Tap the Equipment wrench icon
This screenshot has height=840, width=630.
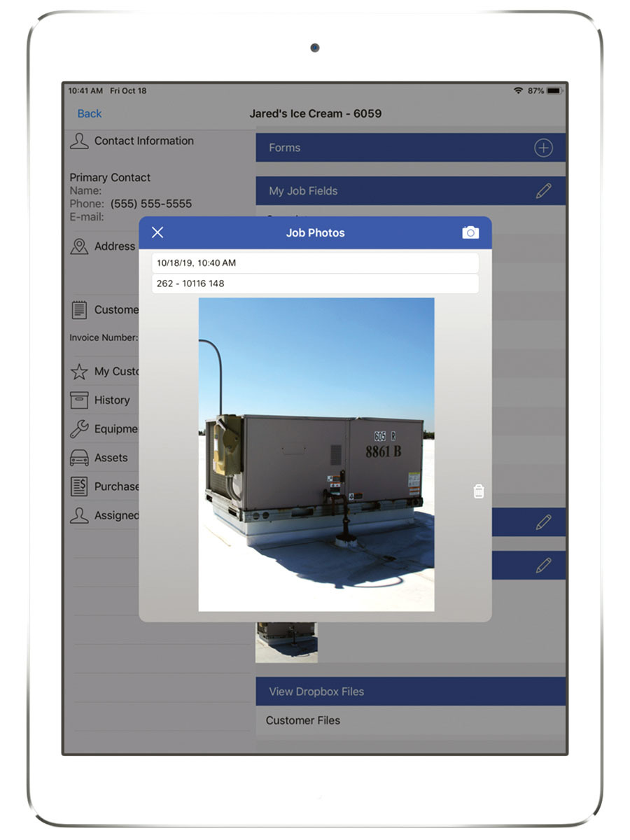tap(79, 429)
